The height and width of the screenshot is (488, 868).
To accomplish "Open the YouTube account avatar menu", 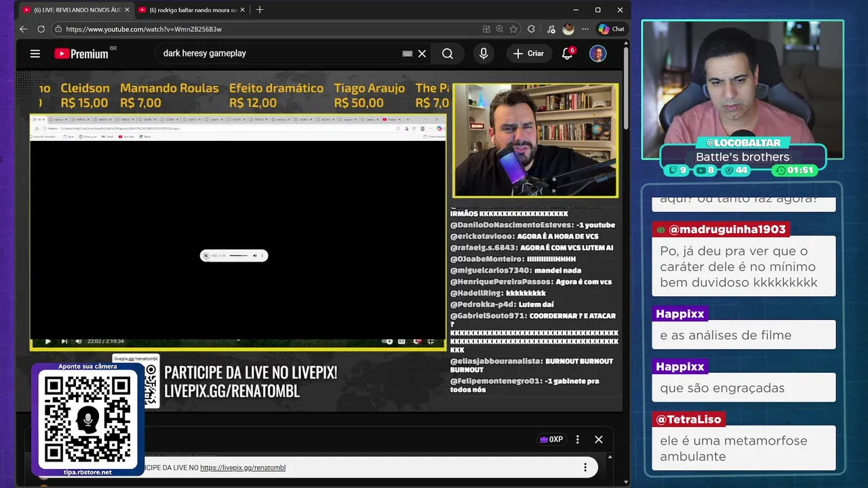I will pyautogui.click(x=597, y=54).
